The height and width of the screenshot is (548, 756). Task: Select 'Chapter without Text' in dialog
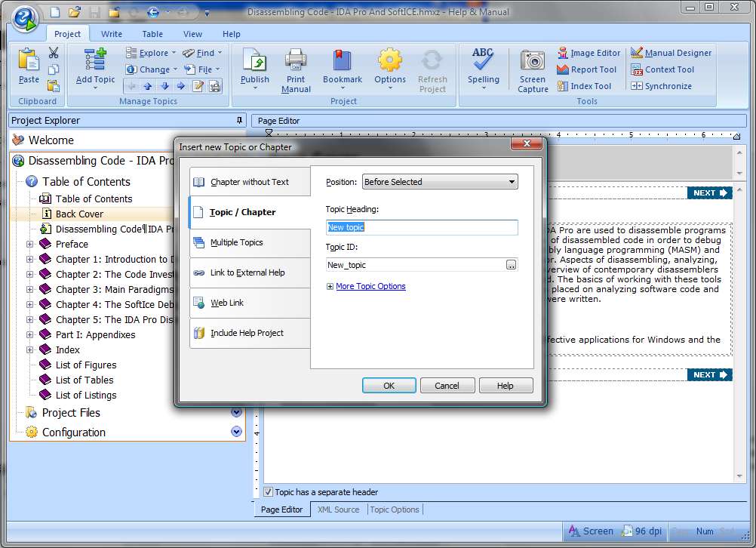(x=250, y=182)
